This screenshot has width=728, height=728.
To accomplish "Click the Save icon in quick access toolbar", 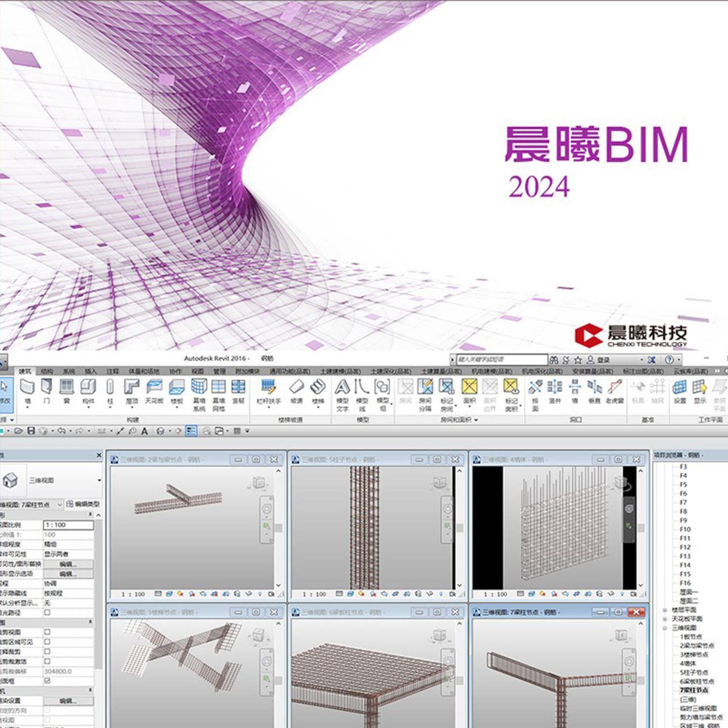I will [x=31, y=431].
